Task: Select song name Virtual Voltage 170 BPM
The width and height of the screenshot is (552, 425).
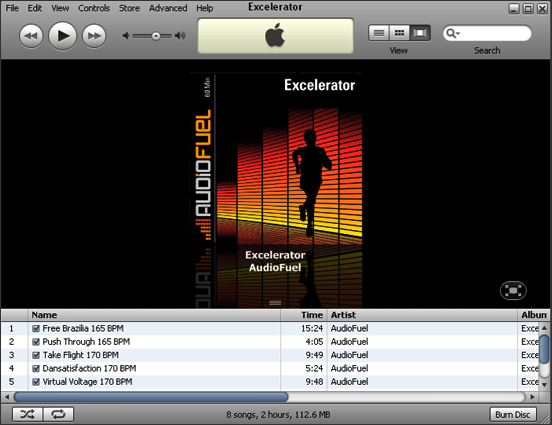Action: tap(87, 382)
